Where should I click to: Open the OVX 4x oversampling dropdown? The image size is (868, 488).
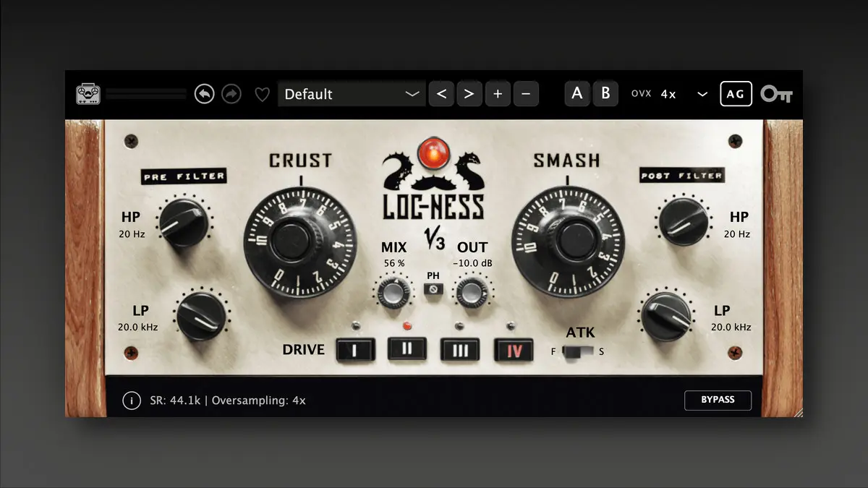[669, 94]
